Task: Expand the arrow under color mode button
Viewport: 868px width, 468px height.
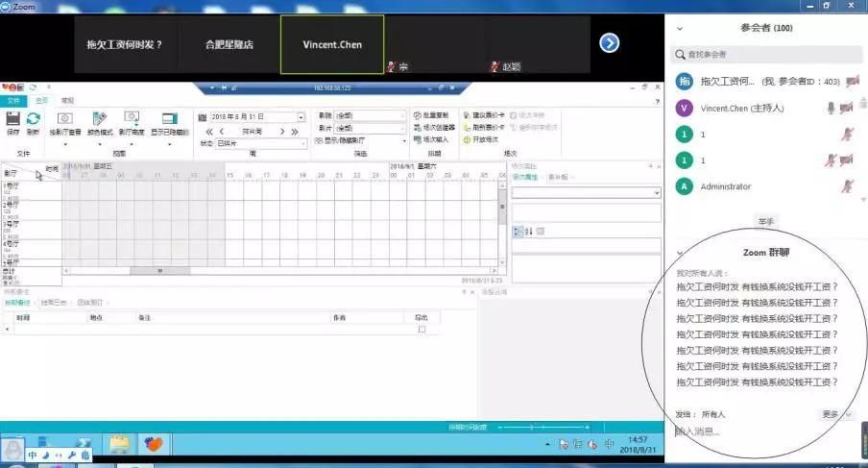Action: [x=100, y=144]
